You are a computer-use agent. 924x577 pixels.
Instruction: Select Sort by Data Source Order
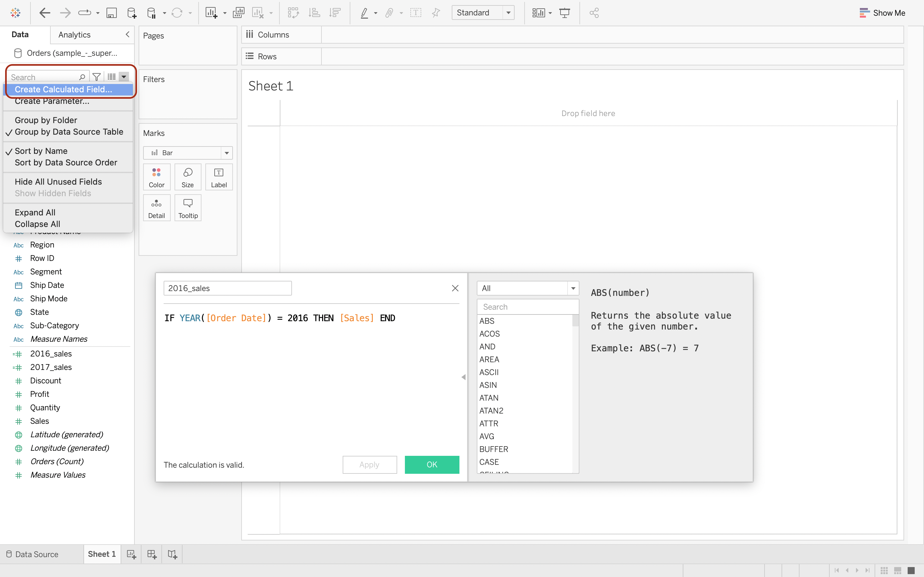coord(66,163)
